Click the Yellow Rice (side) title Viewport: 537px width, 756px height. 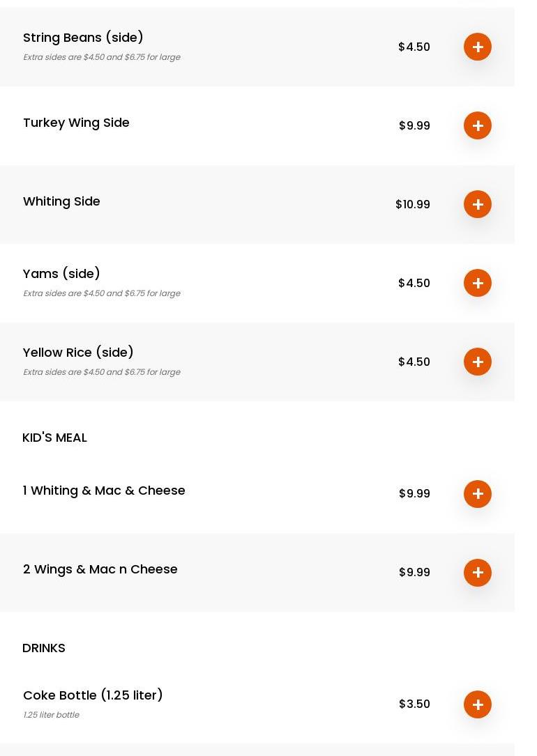tap(78, 353)
